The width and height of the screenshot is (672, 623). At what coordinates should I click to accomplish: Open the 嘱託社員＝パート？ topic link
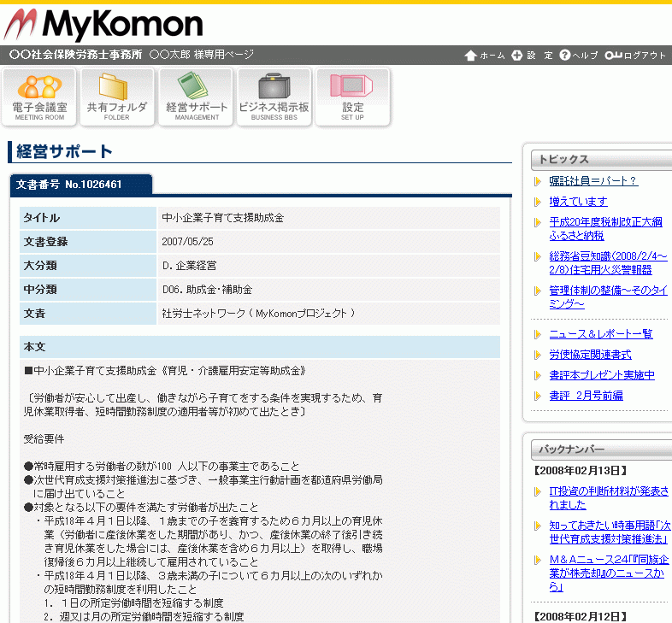tap(593, 181)
